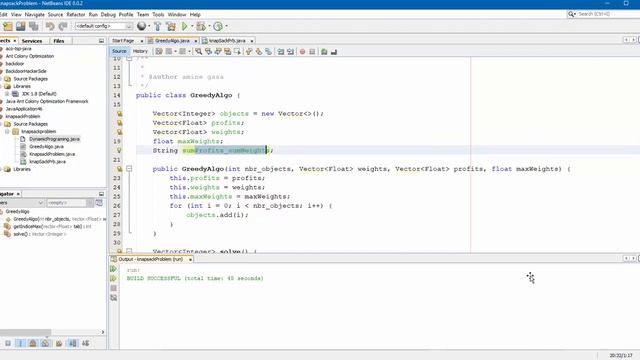Viewport: 640px width, 360px height.
Task: Click the Toggle Highlight Search editor icon
Action: 228,52
